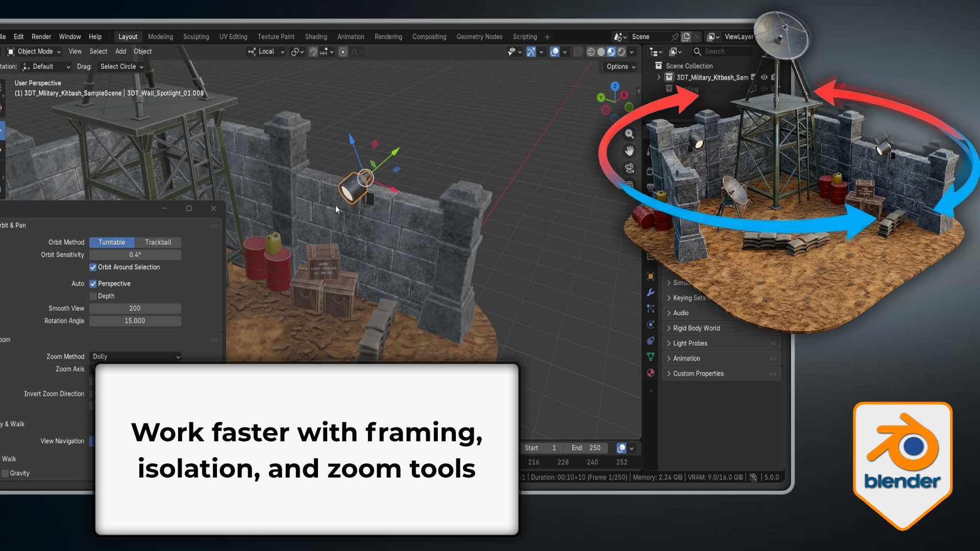980x551 pixels.
Task: Click the pin scene icon
Action: point(675,37)
